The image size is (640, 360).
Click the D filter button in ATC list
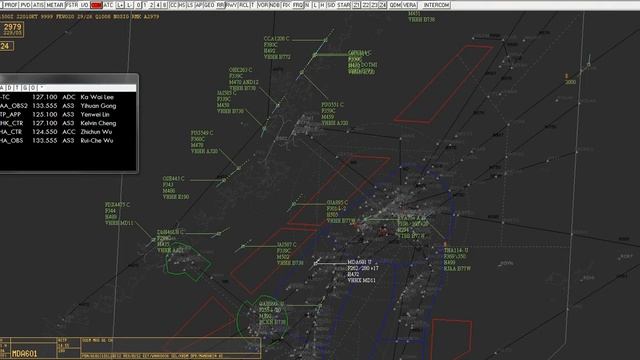click(x=10, y=88)
